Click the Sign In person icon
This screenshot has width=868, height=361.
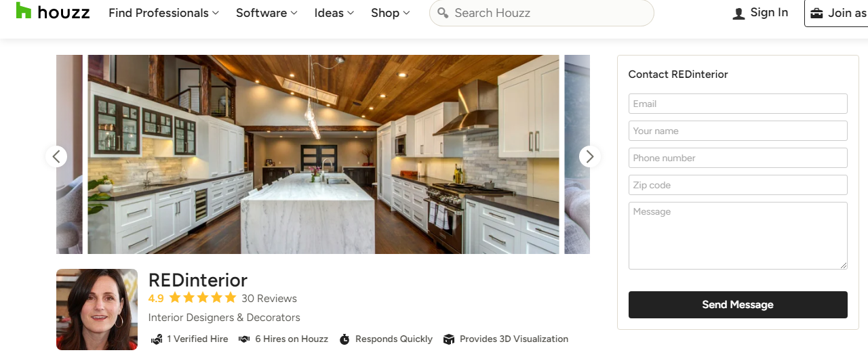coord(739,14)
